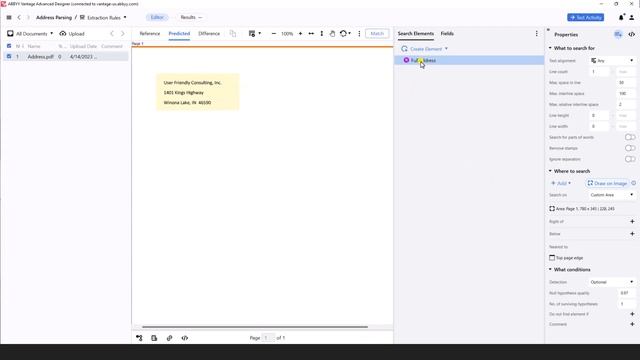Add a Below constraint plus
This screenshot has height=360, width=640.
click(x=632, y=233)
